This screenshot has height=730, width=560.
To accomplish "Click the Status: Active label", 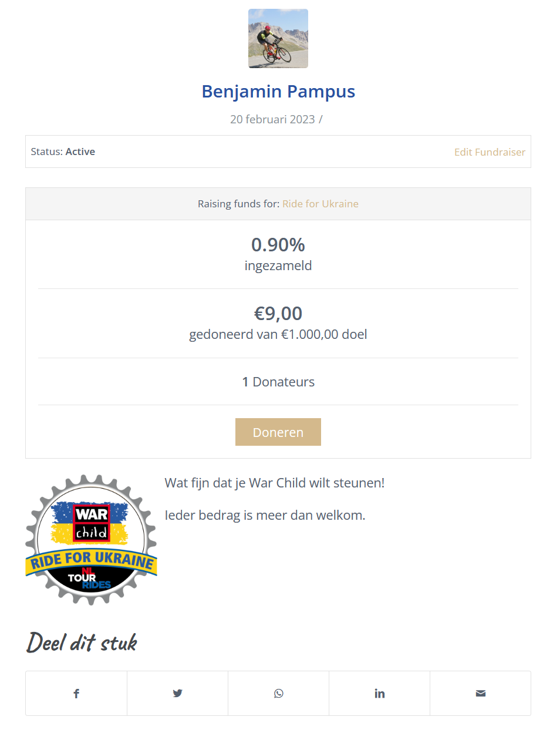I will coord(63,152).
